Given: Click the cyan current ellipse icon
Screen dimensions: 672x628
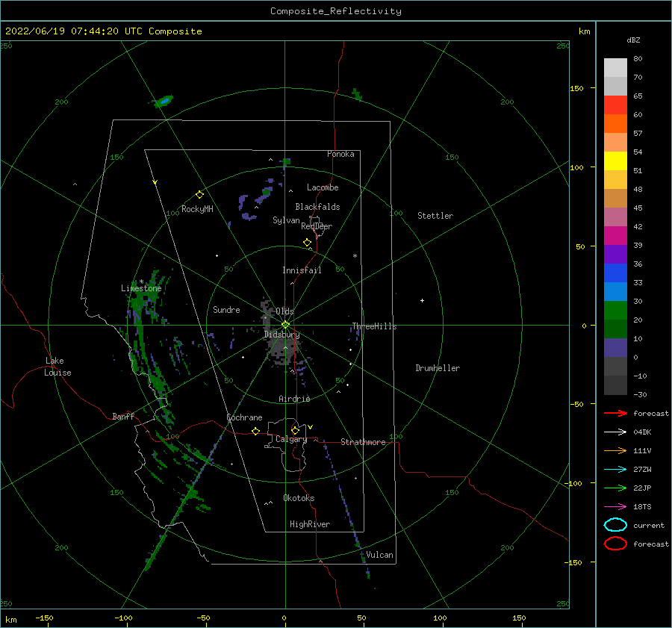Looking at the screenshot, I should 615,525.
